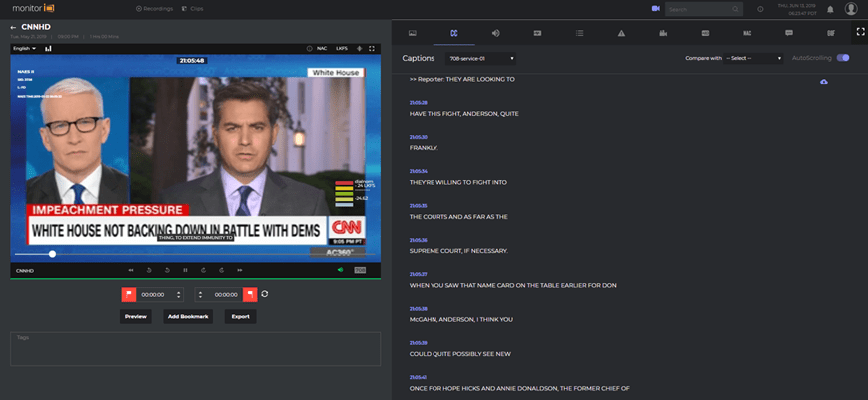Image resolution: width=868 pixels, height=400 pixels.
Task: Open the list view tab
Action: tap(579, 33)
